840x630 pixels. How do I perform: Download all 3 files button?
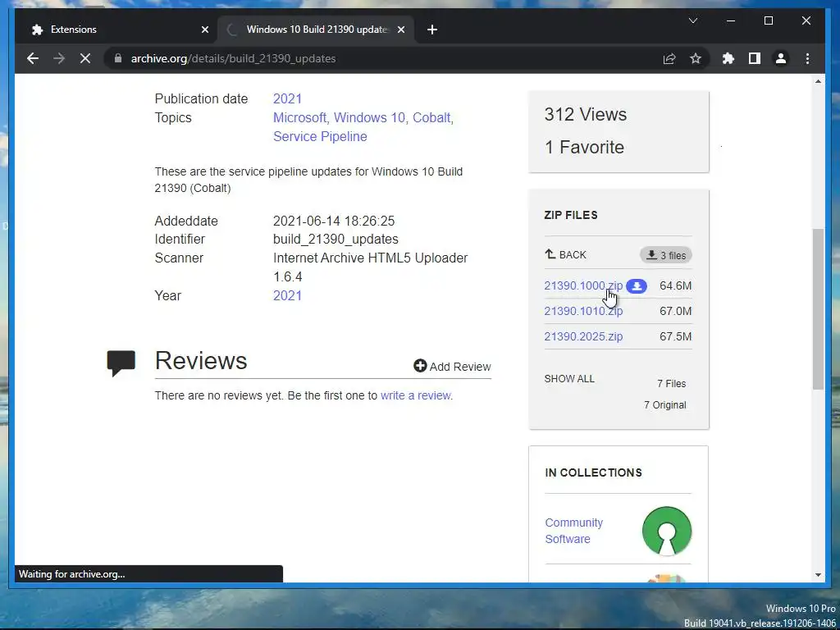[666, 255]
